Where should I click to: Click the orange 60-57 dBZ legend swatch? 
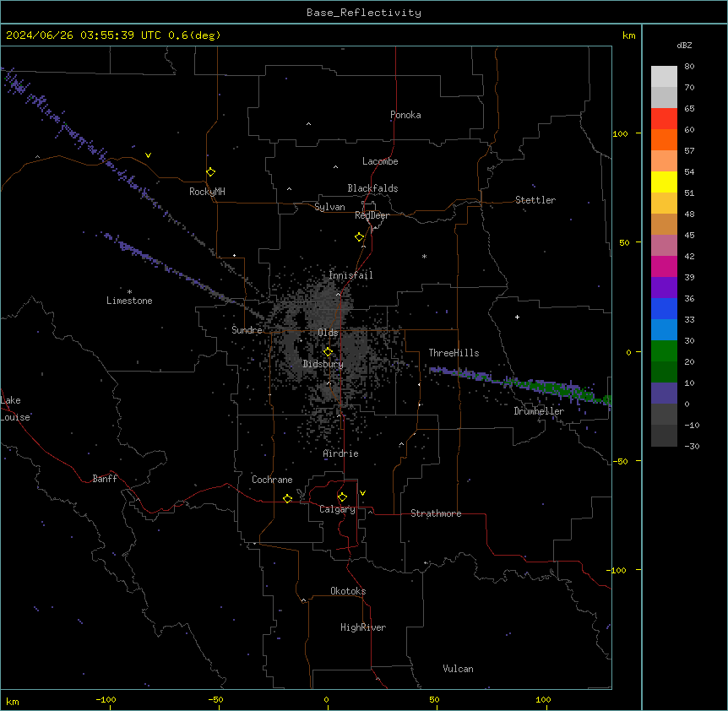point(664,139)
